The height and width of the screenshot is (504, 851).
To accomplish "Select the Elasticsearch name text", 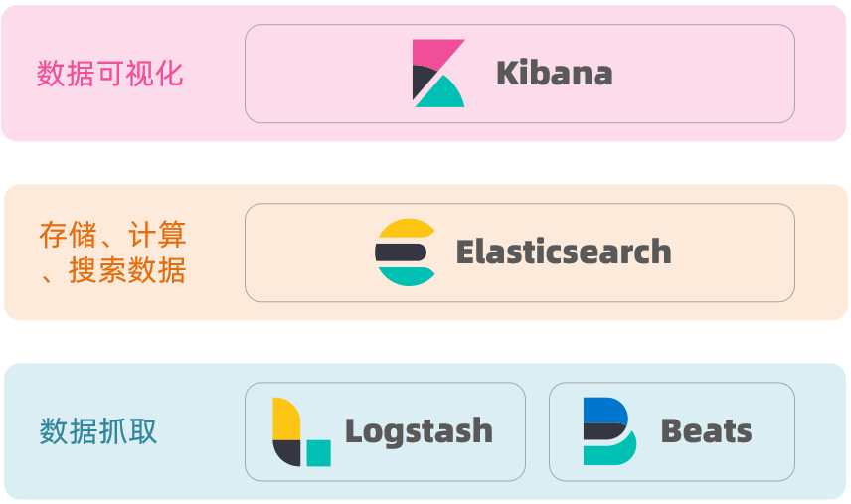I will 564,252.
